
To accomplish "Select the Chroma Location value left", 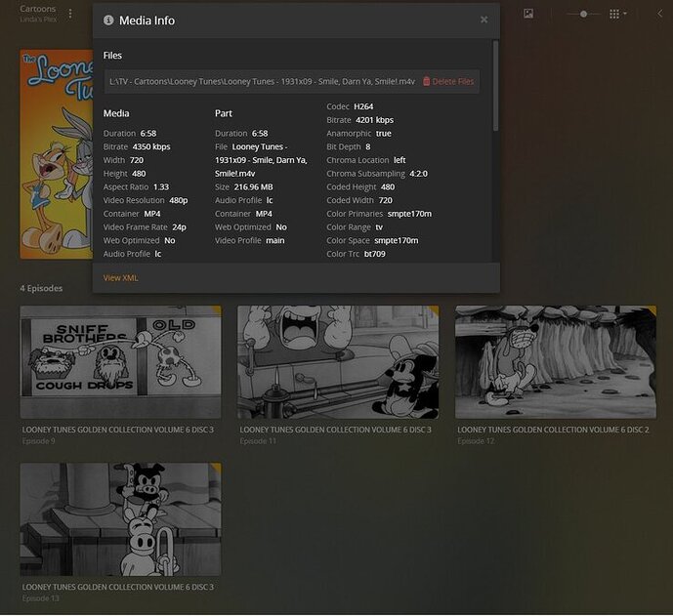I will tap(400, 160).
